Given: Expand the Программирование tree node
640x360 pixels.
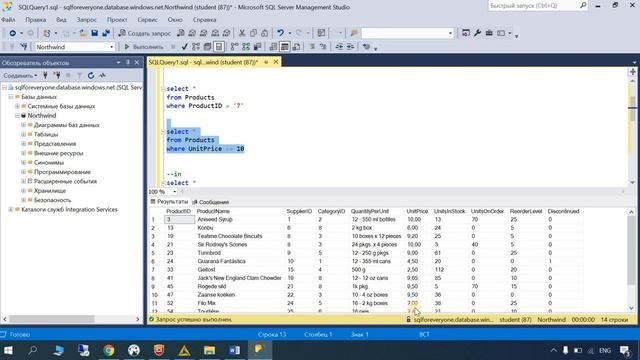Looking at the screenshot, I should pos(23,172).
